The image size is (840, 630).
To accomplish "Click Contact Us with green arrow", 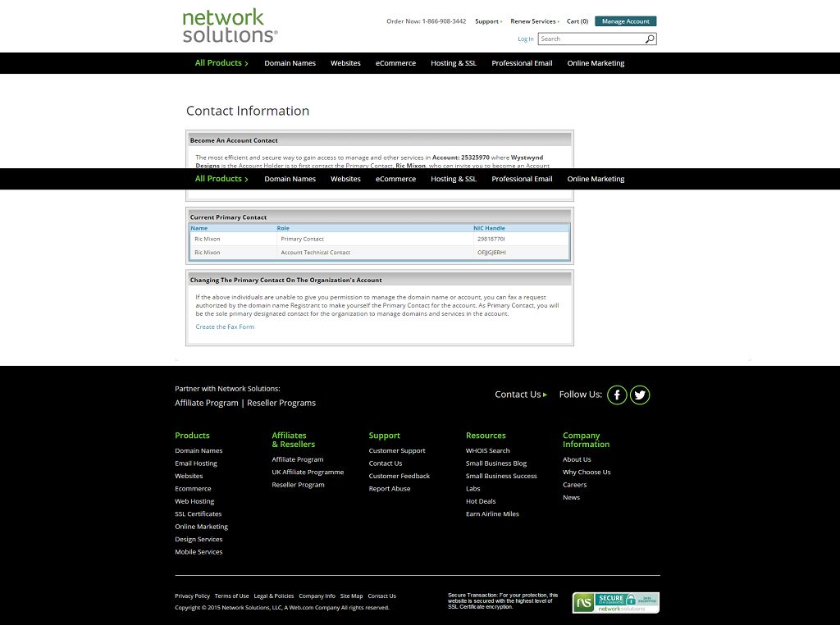I will tap(521, 395).
